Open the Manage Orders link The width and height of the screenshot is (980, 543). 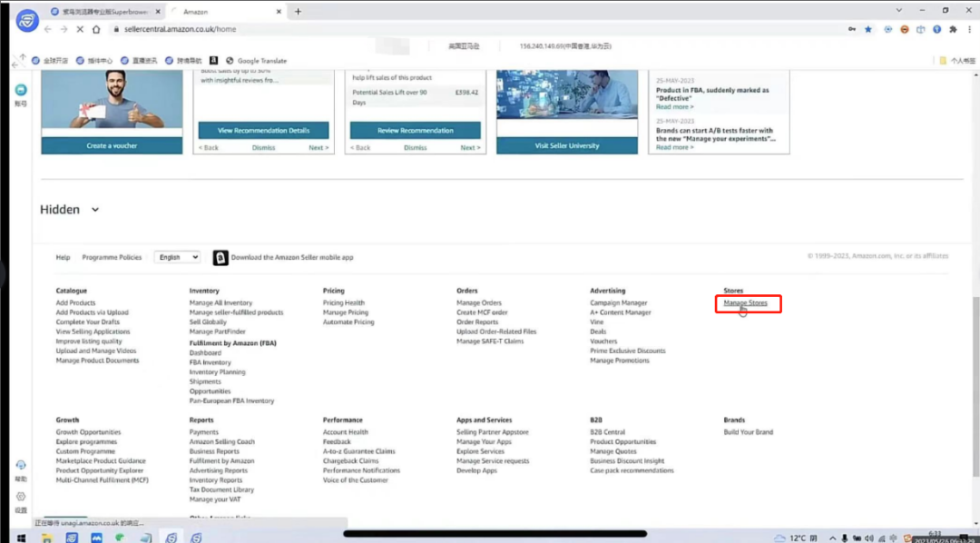coord(479,302)
